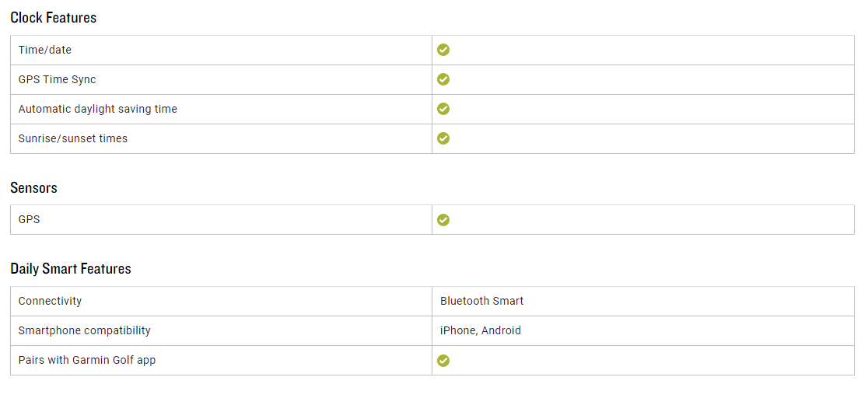Click the Smartphone compatibility label
The image size is (868, 398).
[85, 330]
